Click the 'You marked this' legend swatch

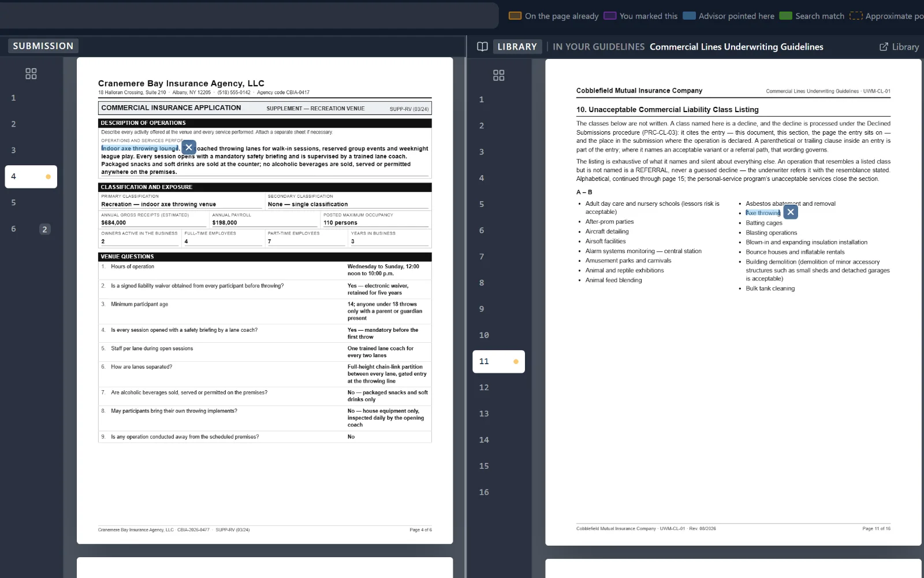click(610, 16)
